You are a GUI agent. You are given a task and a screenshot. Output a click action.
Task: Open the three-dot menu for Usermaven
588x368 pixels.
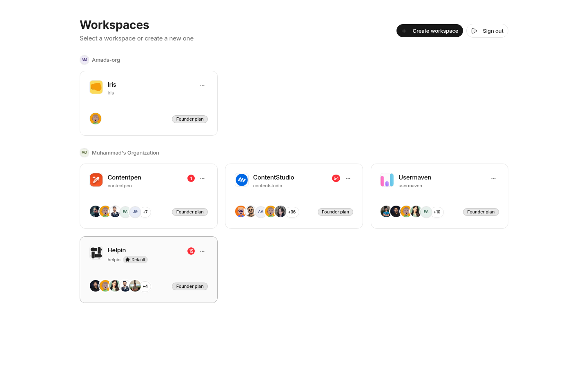click(x=493, y=179)
